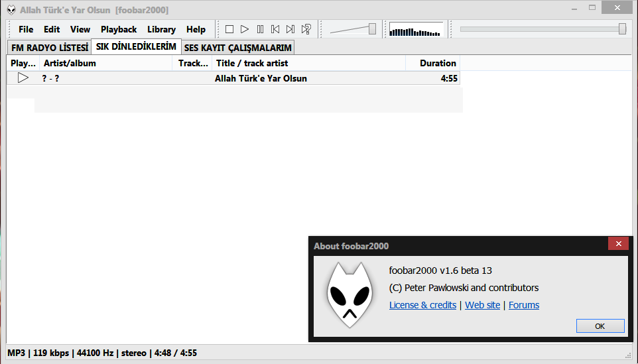Sort by the Artist/album column header
This screenshot has height=364, width=638.
(106, 63)
